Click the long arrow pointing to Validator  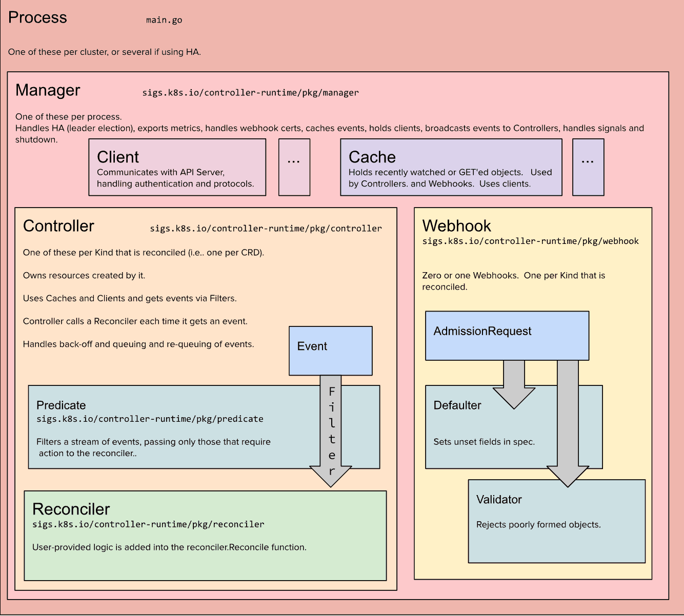tap(568, 420)
